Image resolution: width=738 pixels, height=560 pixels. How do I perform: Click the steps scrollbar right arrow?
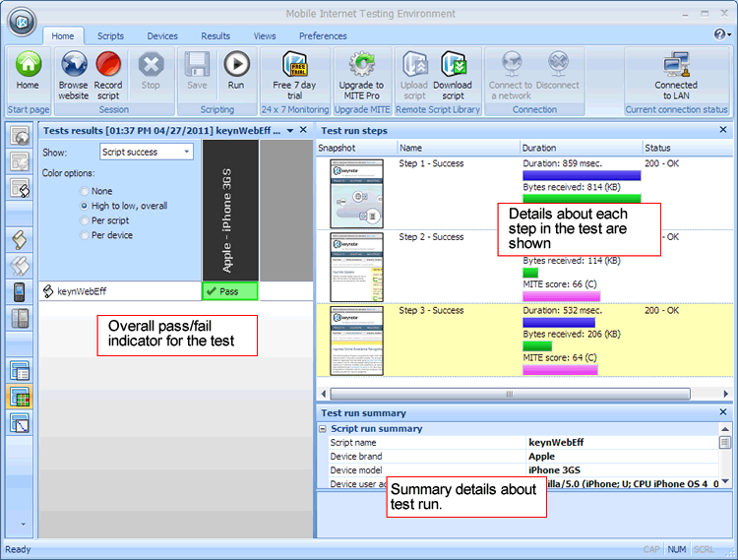click(x=725, y=394)
